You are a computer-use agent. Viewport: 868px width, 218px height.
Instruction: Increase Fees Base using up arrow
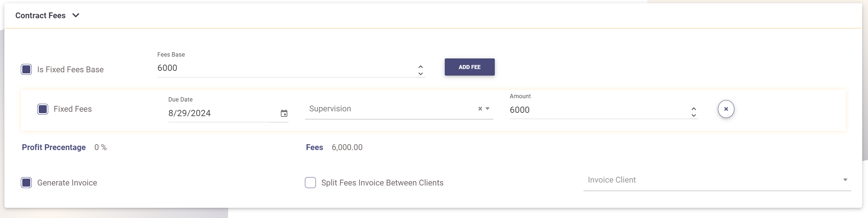click(x=421, y=66)
